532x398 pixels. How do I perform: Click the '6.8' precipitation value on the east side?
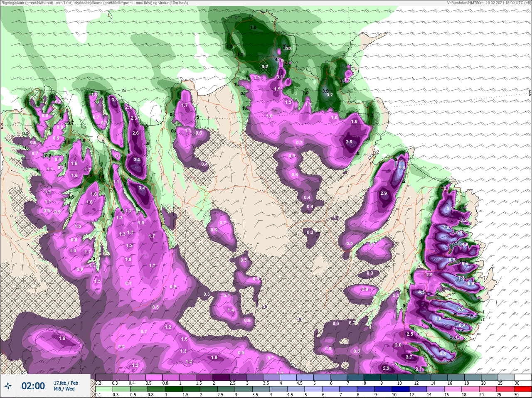[x=471, y=283]
